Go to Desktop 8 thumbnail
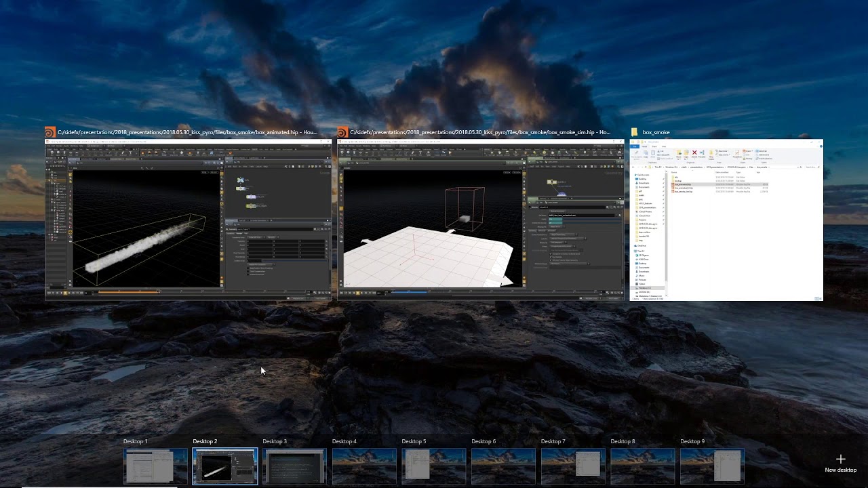 tap(642, 466)
